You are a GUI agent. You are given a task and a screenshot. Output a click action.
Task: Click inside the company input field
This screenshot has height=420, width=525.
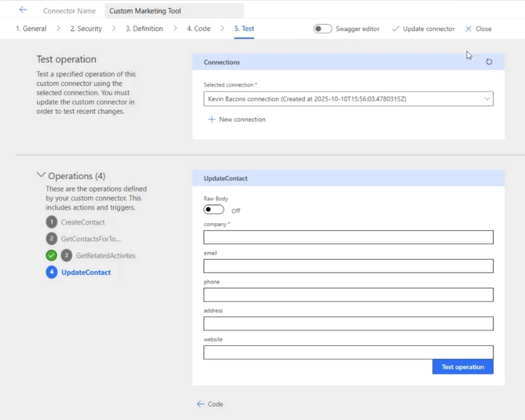click(348, 237)
